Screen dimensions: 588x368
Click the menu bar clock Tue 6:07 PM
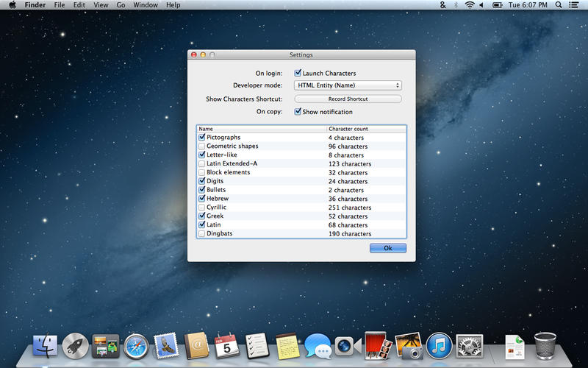click(x=528, y=5)
